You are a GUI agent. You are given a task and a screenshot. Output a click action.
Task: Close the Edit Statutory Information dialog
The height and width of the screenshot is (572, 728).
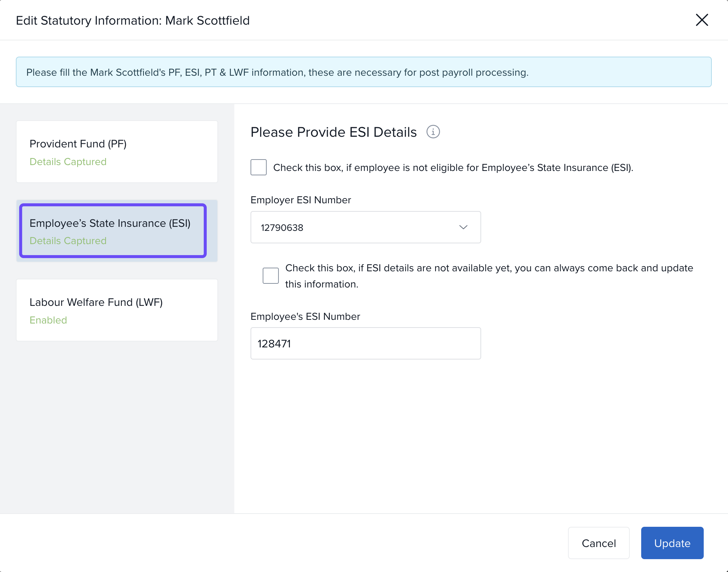point(702,20)
